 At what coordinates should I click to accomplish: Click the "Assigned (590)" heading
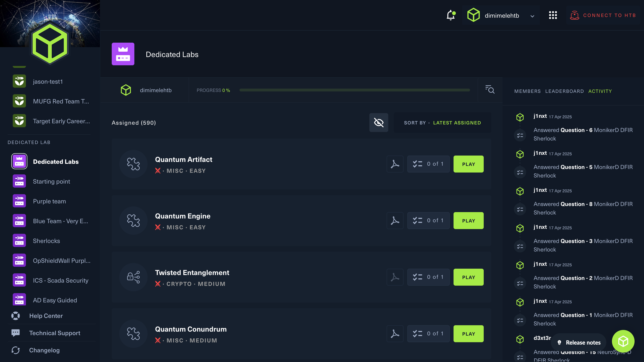[134, 123]
